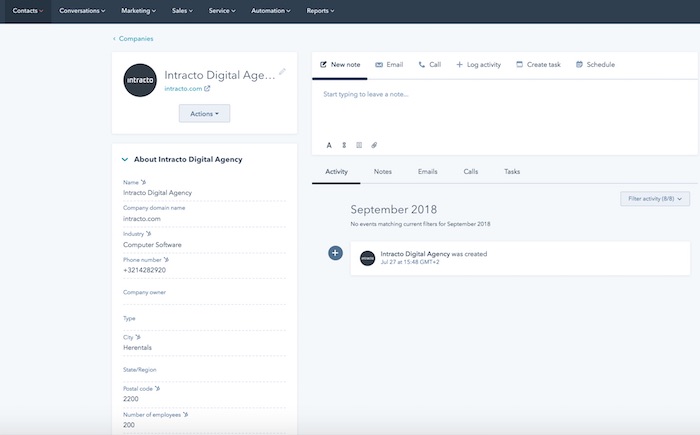This screenshot has width=700, height=435.
Task: Click the September 2018 heading
Action: click(x=394, y=209)
